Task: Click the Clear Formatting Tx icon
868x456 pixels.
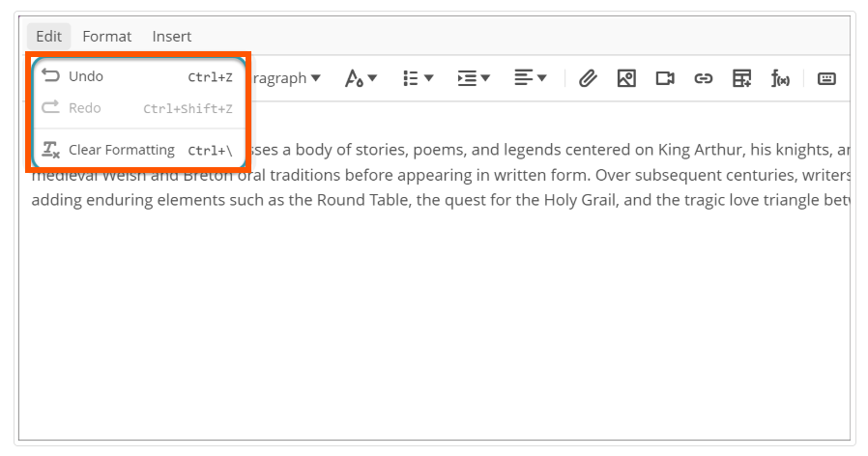Action: tap(50, 150)
